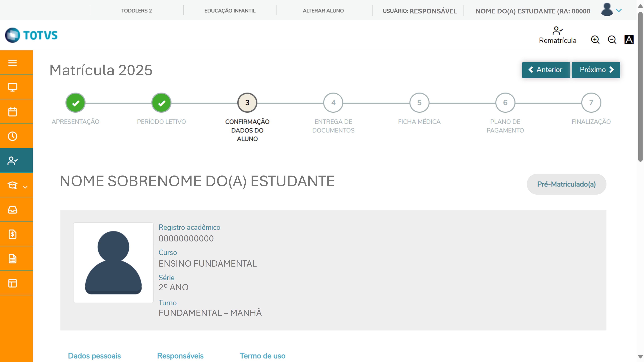Click Alterar Aluno in top bar
Viewport: 644px width, 362px height.
pos(323,11)
